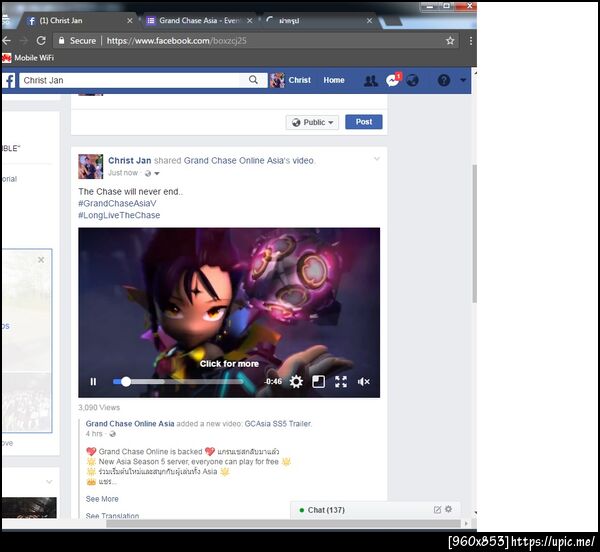Image resolution: width=600 pixels, height=552 pixels.
Task: Open post options chevron
Action: [x=377, y=159]
